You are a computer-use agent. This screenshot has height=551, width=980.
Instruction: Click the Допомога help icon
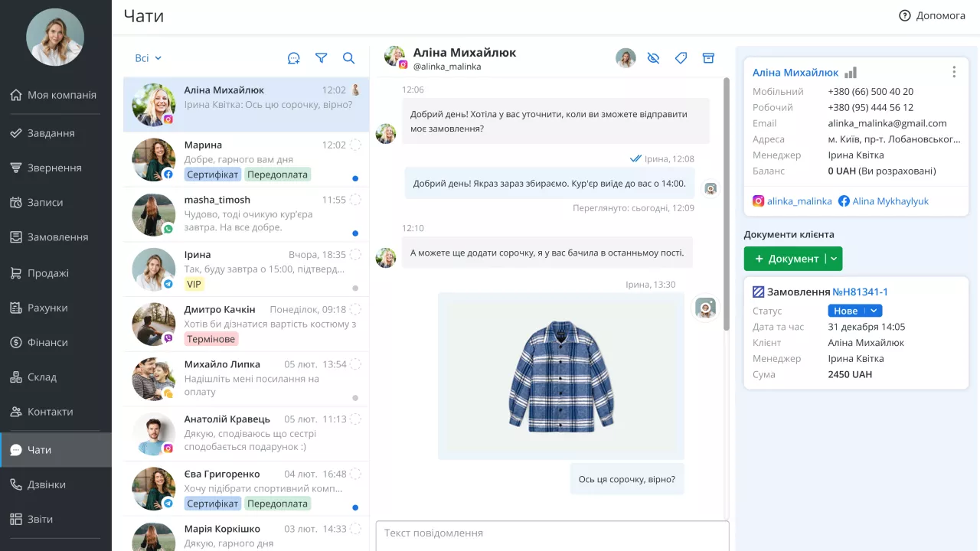tap(905, 15)
